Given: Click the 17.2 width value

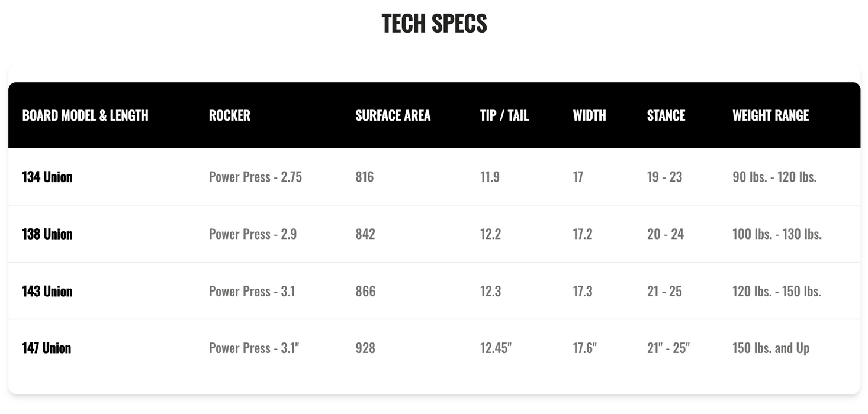Looking at the screenshot, I should pyautogui.click(x=582, y=234).
